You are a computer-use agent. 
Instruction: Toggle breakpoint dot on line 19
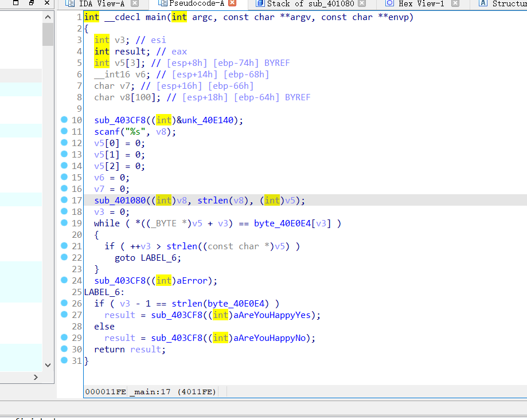tap(64, 222)
